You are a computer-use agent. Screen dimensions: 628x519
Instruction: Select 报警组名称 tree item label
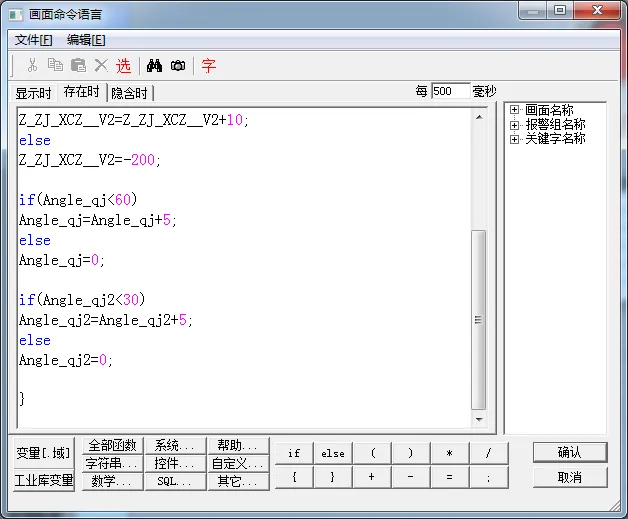[555, 125]
